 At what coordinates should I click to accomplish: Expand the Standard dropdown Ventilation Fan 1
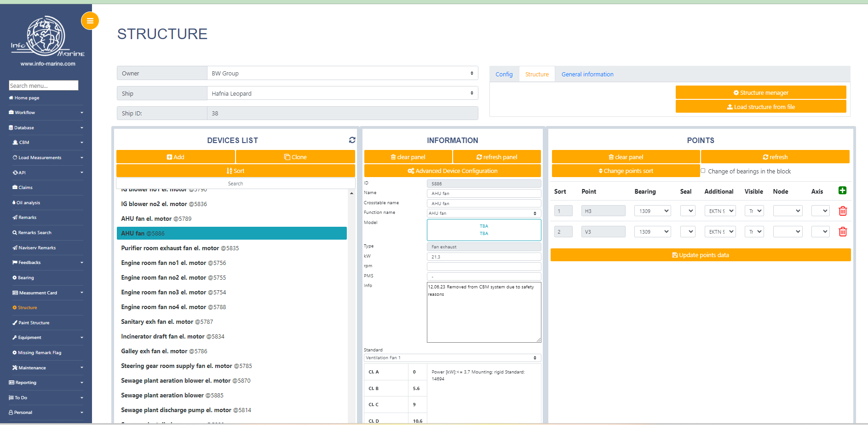[452, 358]
